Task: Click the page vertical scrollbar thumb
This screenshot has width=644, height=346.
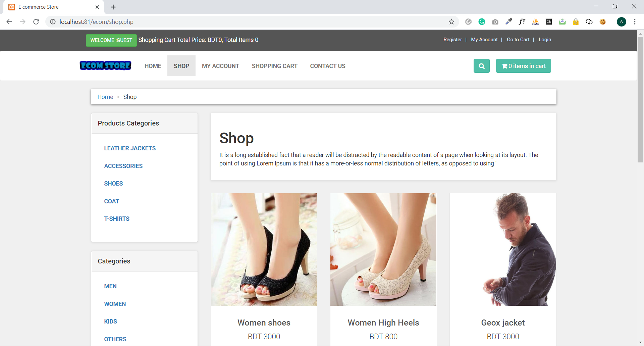Action: [x=640, y=100]
